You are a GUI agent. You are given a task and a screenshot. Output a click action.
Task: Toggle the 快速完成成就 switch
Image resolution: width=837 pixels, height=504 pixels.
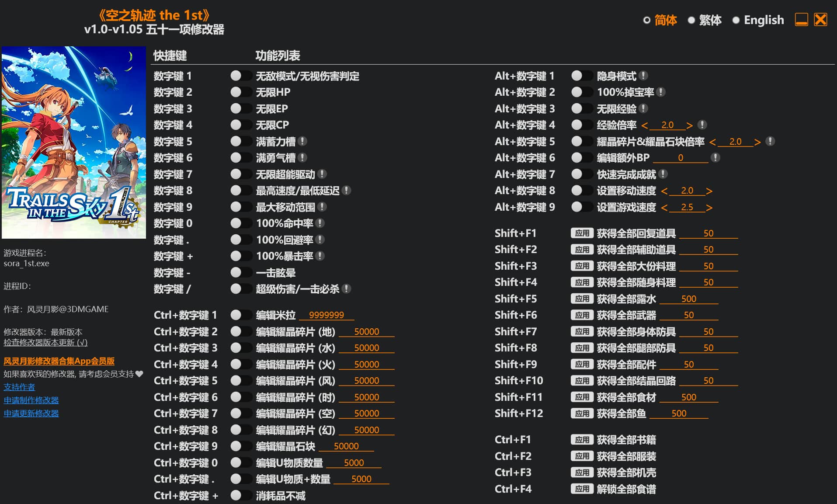point(582,174)
